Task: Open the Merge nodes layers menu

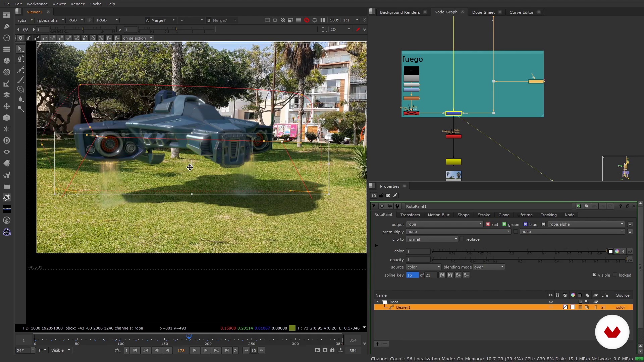Action: click(7, 95)
